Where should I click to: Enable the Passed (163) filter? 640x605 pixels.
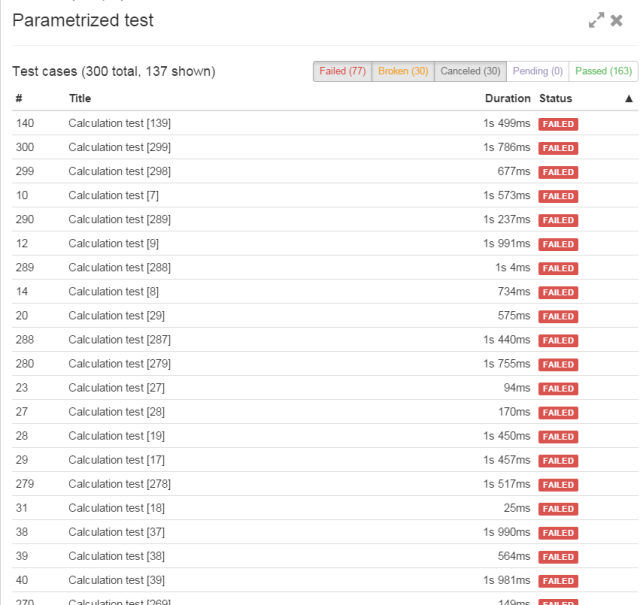(603, 71)
